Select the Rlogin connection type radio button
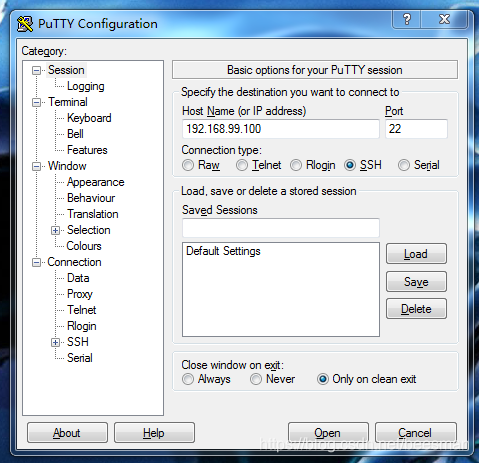 point(296,165)
